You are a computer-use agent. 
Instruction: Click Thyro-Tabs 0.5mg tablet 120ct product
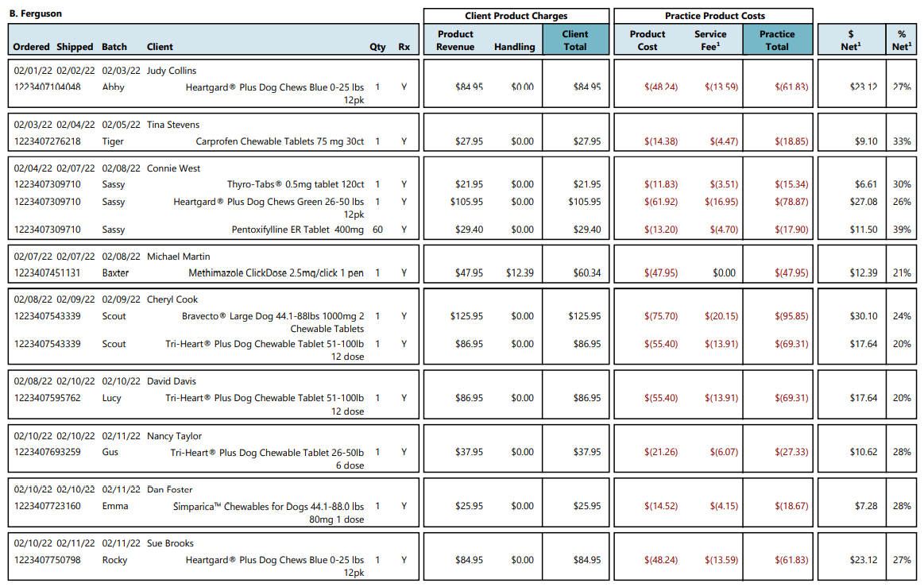tap(296, 184)
